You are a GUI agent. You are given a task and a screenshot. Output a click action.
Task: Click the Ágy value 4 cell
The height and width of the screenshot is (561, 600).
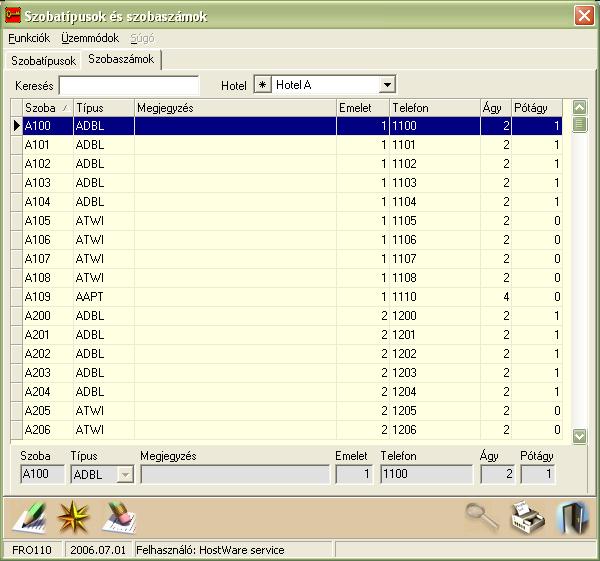(496, 297)
